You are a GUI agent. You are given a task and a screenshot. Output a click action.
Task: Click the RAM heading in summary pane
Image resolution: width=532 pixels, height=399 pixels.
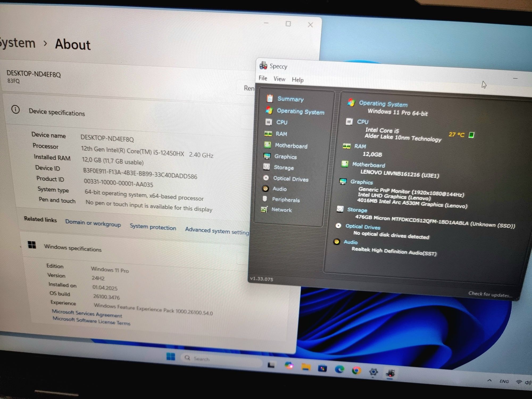coord(360,146)
